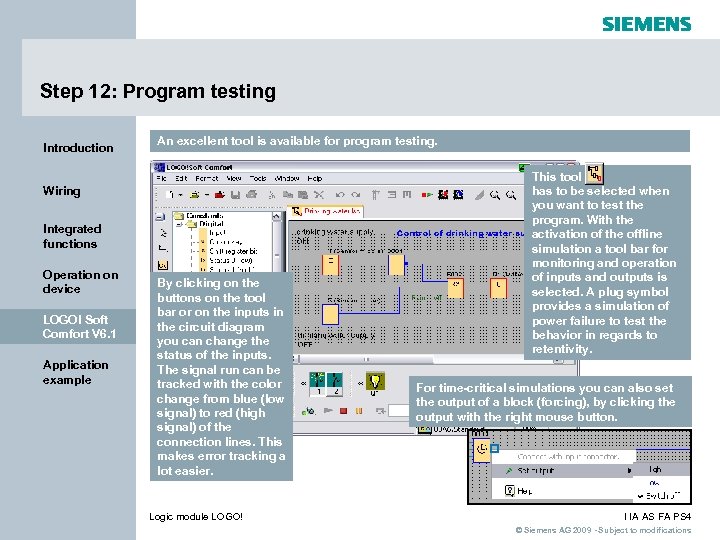Viewport: 720px width, 540px height.
Task: Click the New file toolbar icon
Action: coord(171,195)
